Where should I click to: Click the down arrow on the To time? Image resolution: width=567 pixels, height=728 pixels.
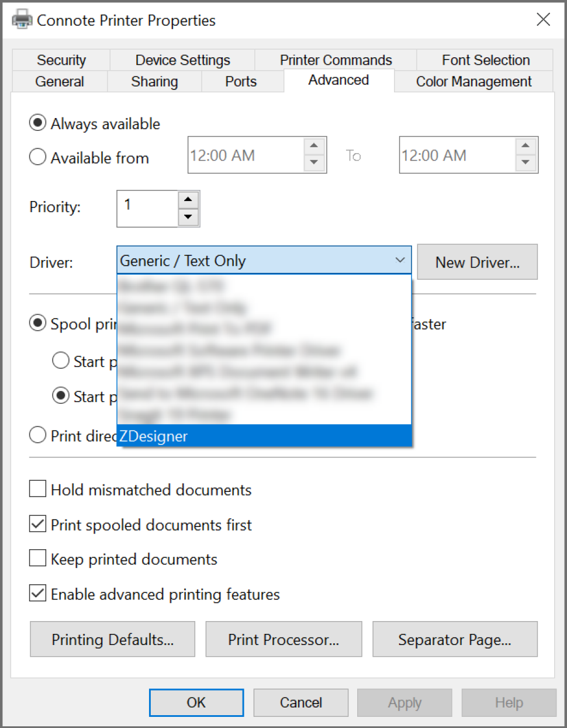tap(525, 164)
